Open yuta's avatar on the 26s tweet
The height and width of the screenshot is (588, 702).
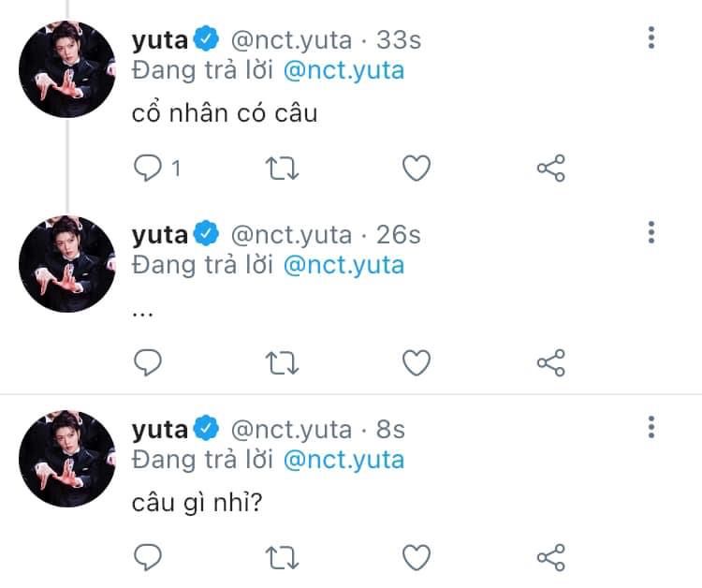(67, 262)
